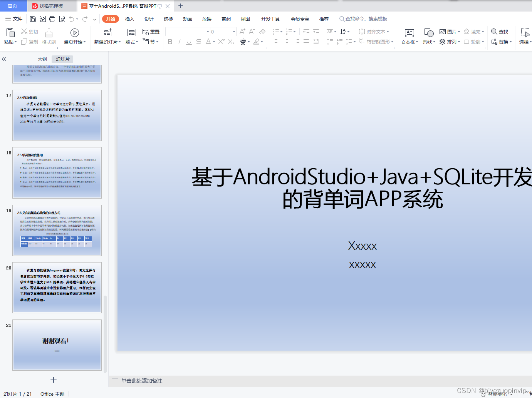The image size is (532, 398).
Task: Switch to the 幻灯片 panel tab
Action: [62, 59]
